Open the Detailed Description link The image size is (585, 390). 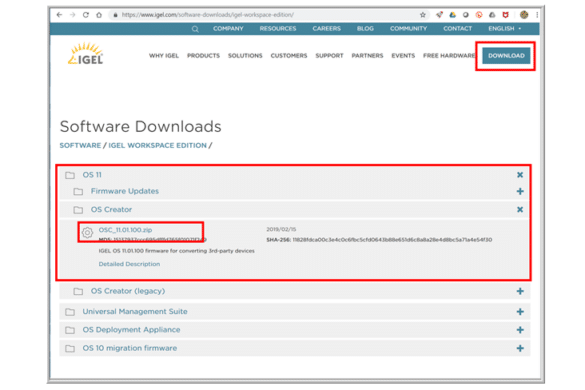coord(129,264)
